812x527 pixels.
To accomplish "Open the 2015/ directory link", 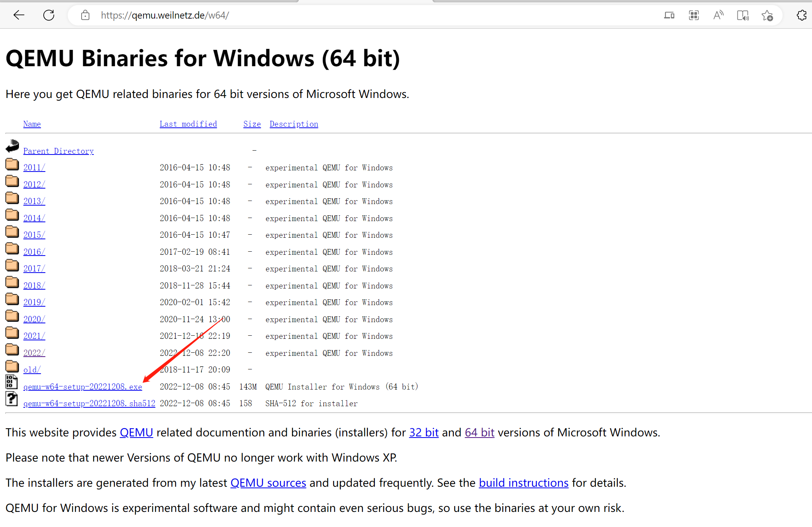I will click(x=34, y=235).
